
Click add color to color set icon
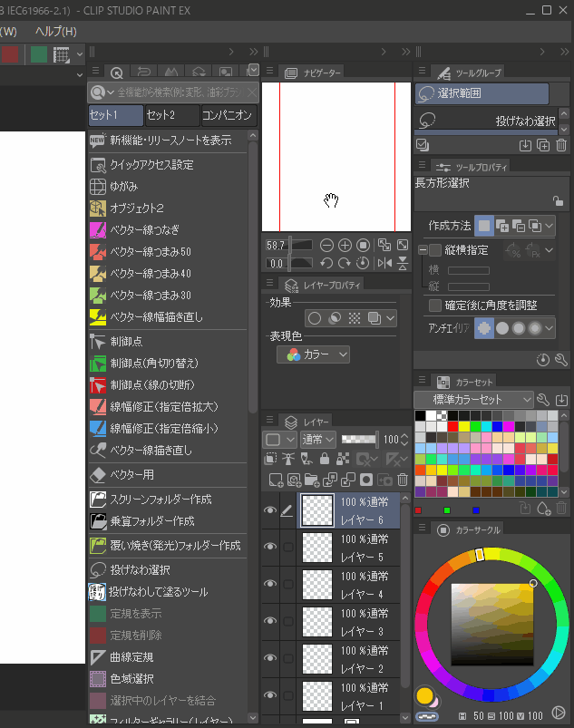[543, 510]
